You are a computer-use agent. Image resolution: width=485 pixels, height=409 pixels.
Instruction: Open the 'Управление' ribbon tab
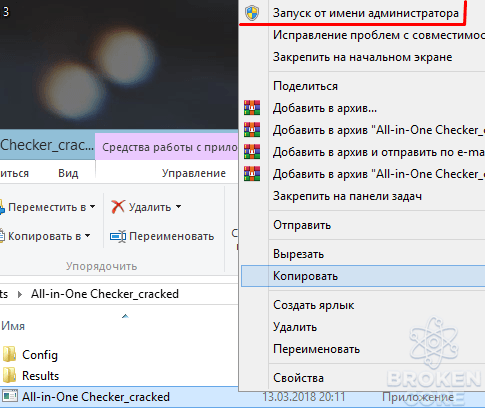tap(194, 173)
